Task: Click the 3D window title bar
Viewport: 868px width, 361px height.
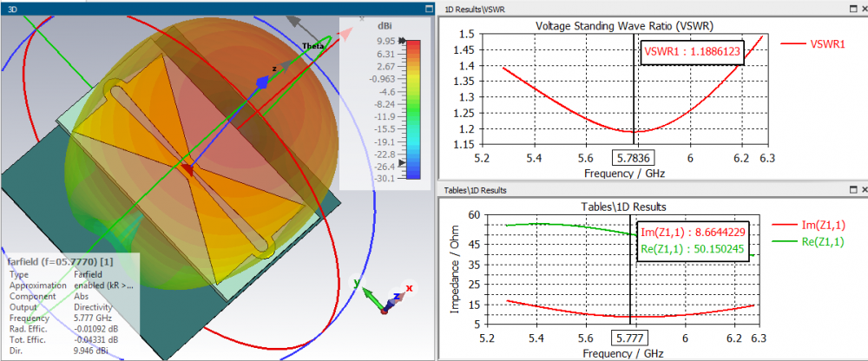Action: (218, 9)
